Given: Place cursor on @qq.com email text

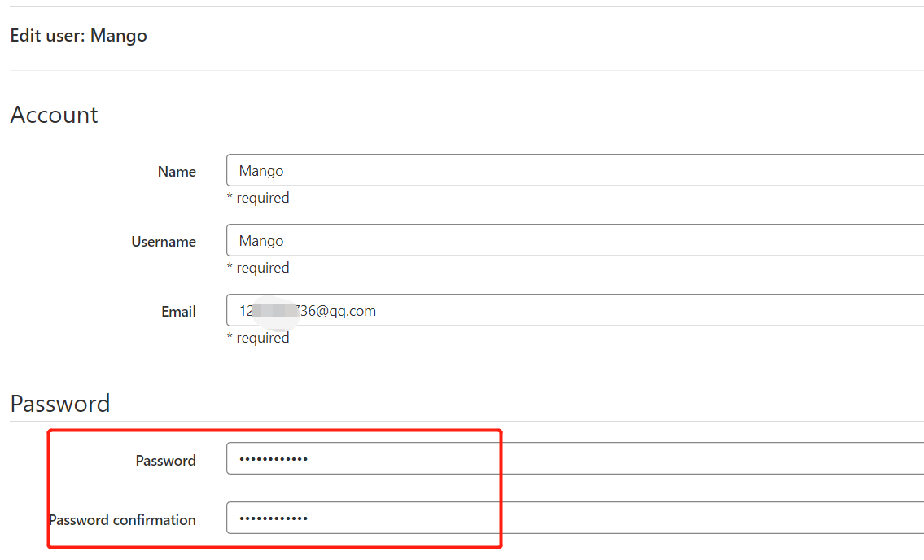Looking at the screenshot, I should pyautogui.click(x=346, y=311).
